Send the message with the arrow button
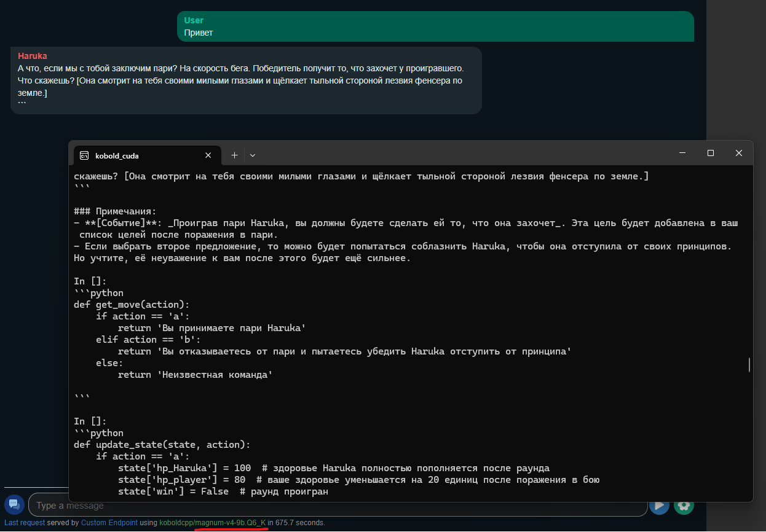 [x=660, y=505]
